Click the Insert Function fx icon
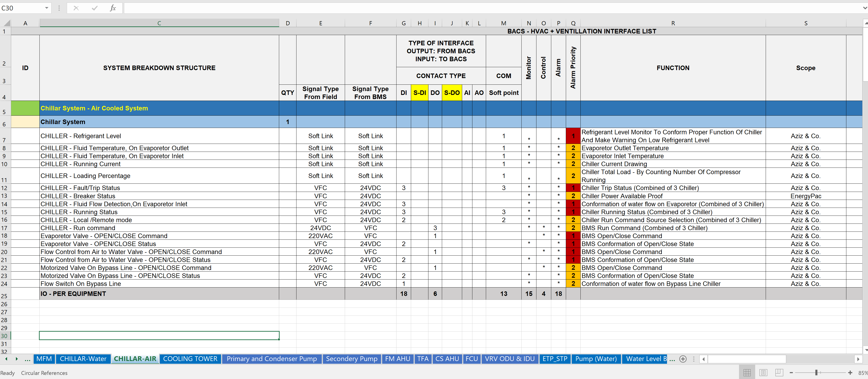This screenshot has height=379, width=868. (x=113, y=8)
